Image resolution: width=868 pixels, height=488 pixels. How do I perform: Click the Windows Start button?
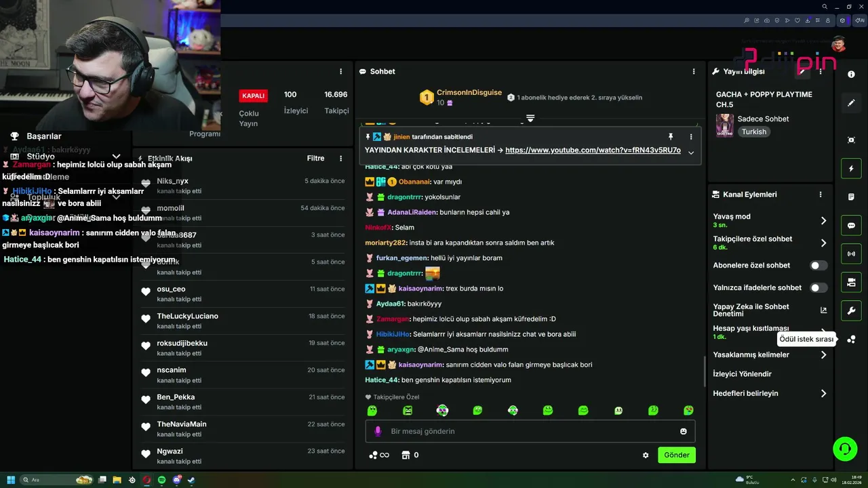[11, 480]
